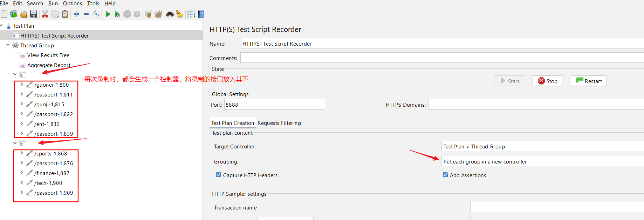Toggle the Capture HTTP Headers checkbox

click(219, 175)
